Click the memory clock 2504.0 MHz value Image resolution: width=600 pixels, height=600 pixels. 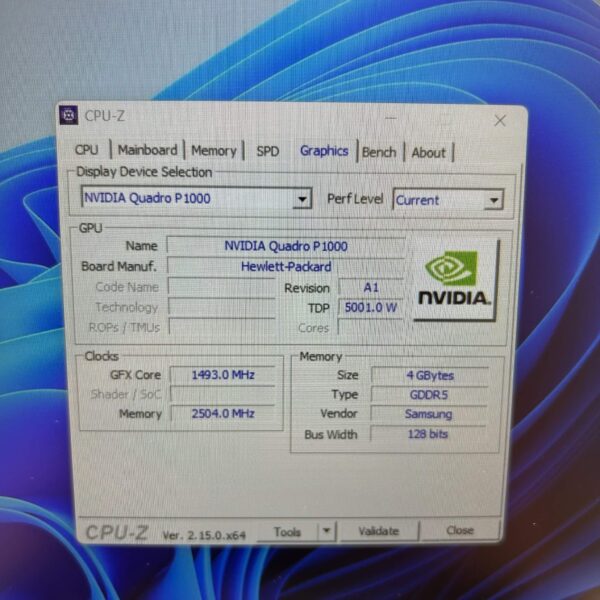coord(223,414)
